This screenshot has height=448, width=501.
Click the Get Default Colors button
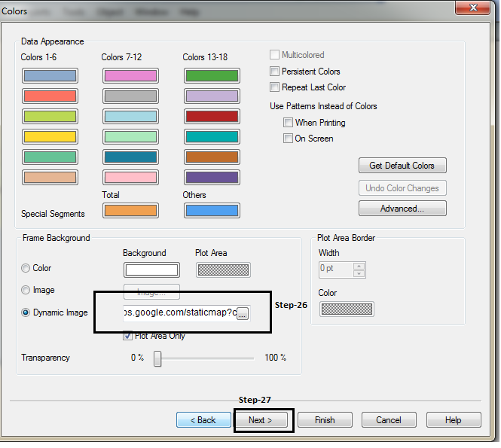pyautogui.click(x=402, y=166)
